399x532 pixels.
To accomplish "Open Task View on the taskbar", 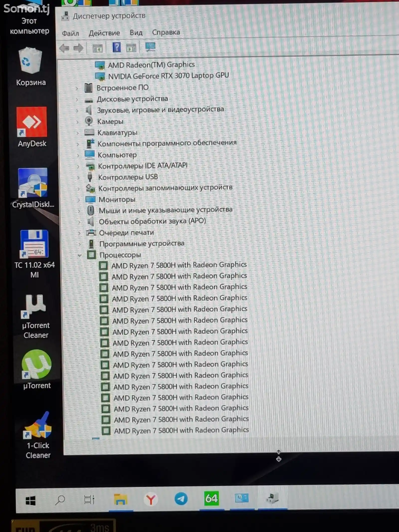I will [89, 500].
